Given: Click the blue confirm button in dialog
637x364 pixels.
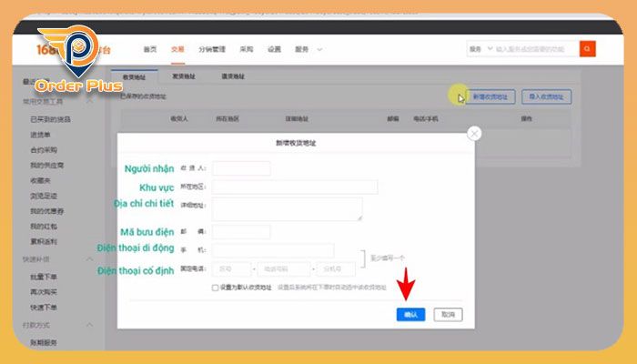Looking at the screenshot, I should [410, 315].
